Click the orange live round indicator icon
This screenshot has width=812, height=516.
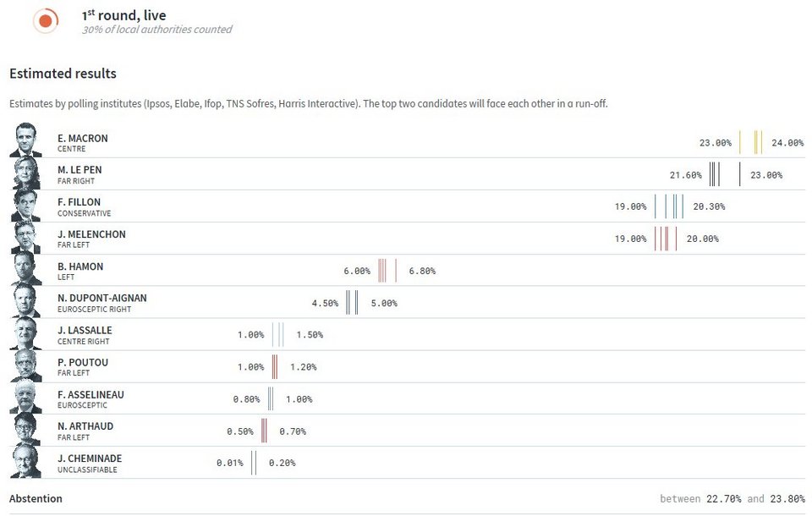click(x=46, y=20)
